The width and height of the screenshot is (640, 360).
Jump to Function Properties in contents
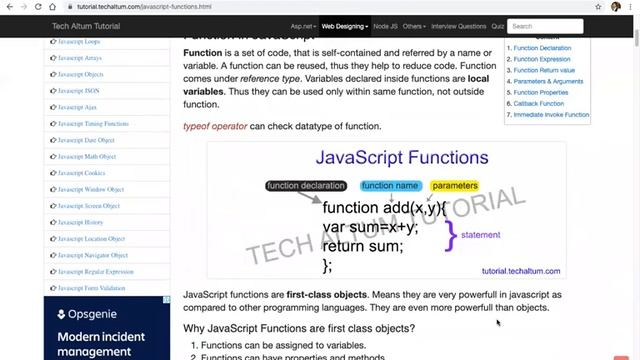point(540,92)
